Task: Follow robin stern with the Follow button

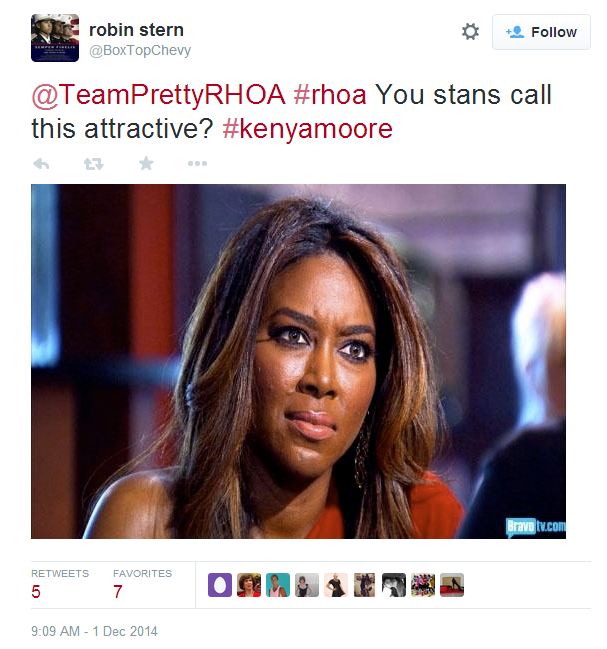Action: (541, 32)
